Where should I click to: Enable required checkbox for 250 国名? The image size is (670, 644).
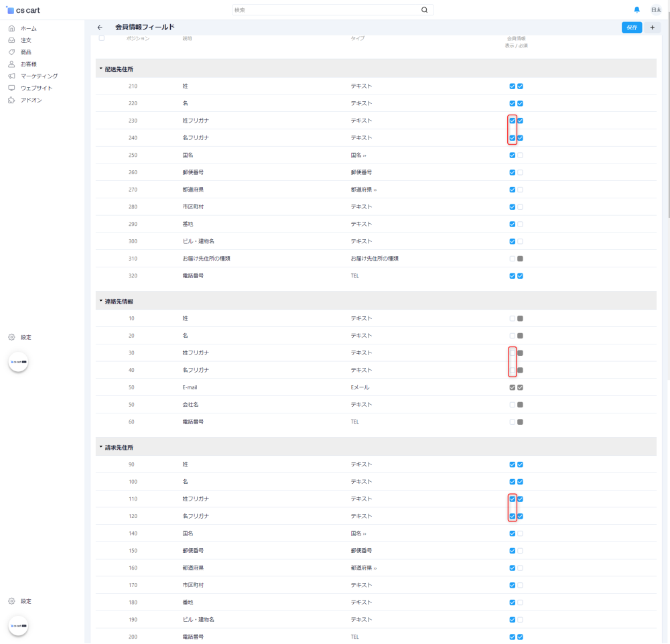coord(520,155)
